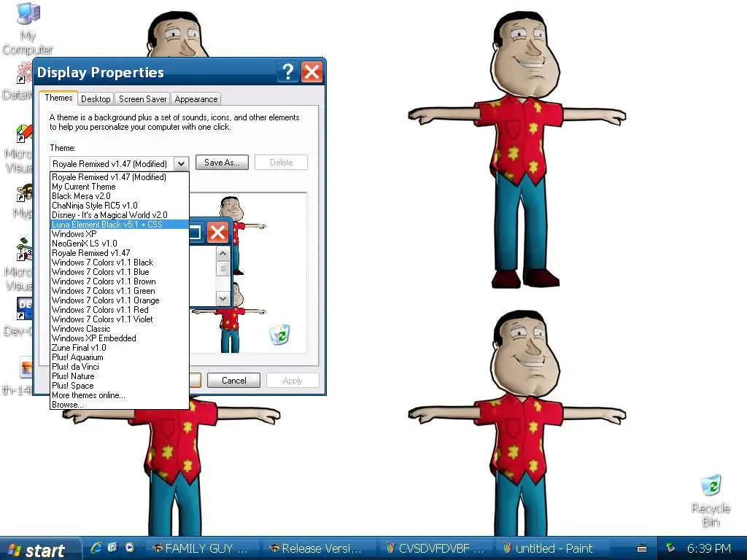Select NeoGeniX LS v1.0 theme
Image resolution: width=747 pixels, height=560 pixels.
(x=120, y=244)
